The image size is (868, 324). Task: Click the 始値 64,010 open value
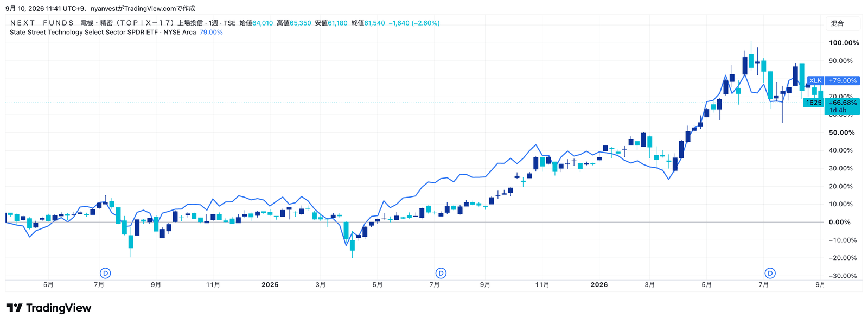click(256, 23)
